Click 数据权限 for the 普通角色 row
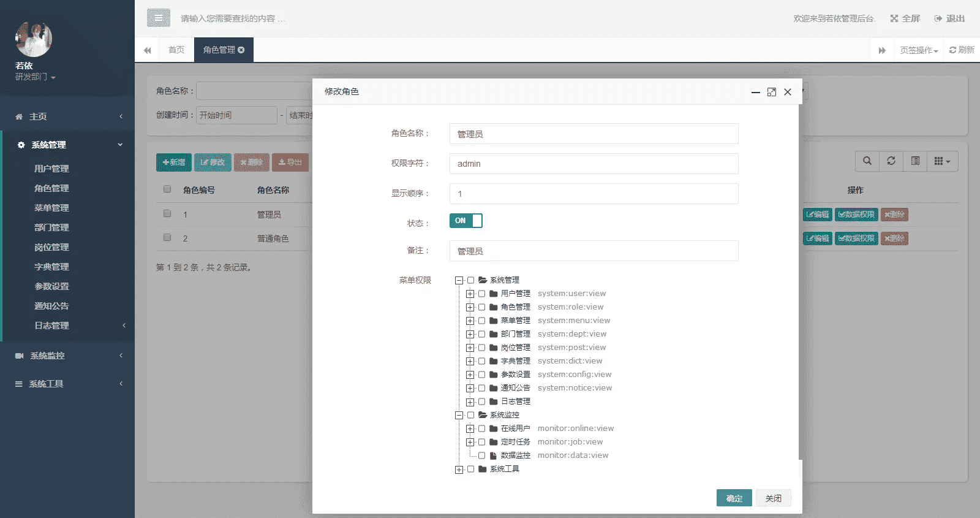The image size is (980, 518). tap(856, 238)
